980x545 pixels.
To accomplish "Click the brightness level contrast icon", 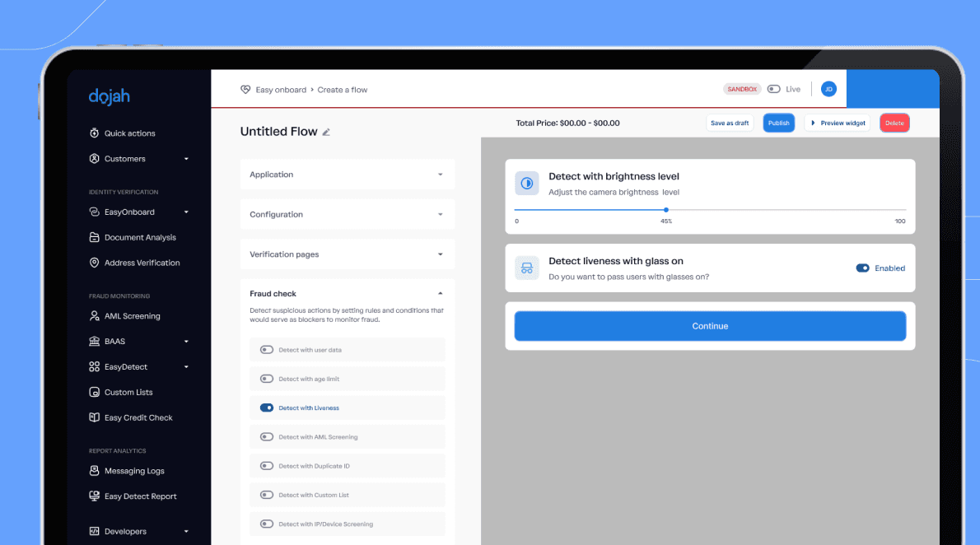I will (527, 183).
